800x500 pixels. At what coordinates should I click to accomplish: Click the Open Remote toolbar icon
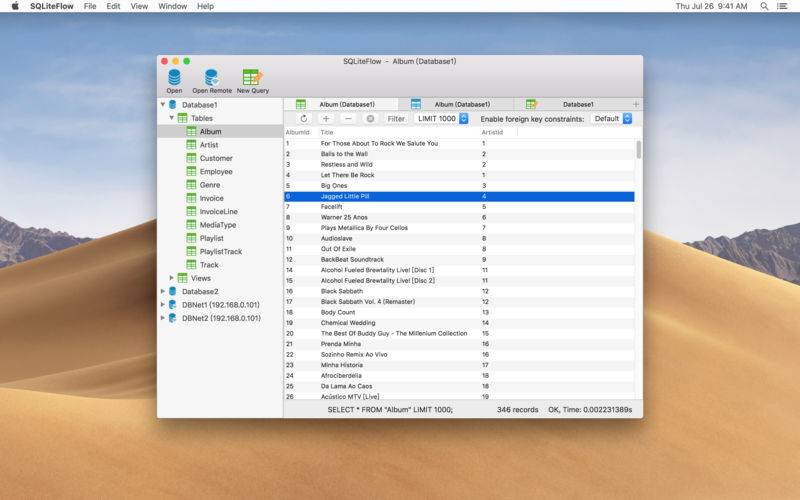click(x=212, y=78)
